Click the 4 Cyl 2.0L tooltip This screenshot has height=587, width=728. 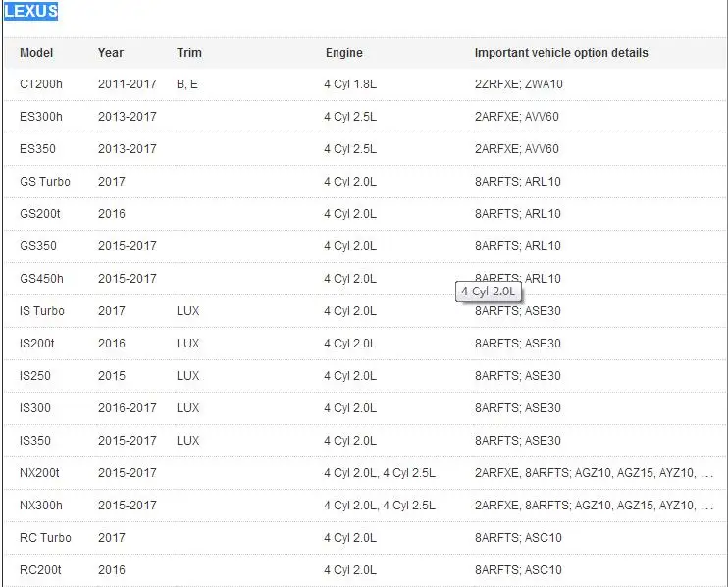point(489,292)
